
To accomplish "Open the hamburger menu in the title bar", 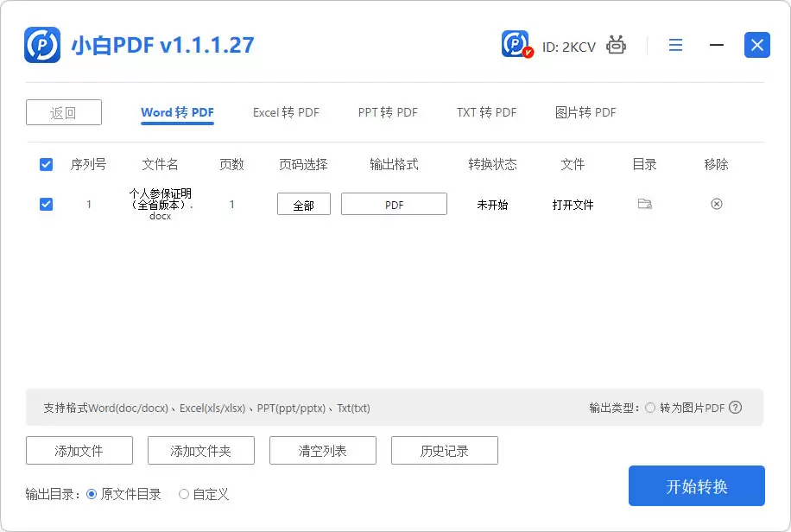I will (x=675, y=45).
